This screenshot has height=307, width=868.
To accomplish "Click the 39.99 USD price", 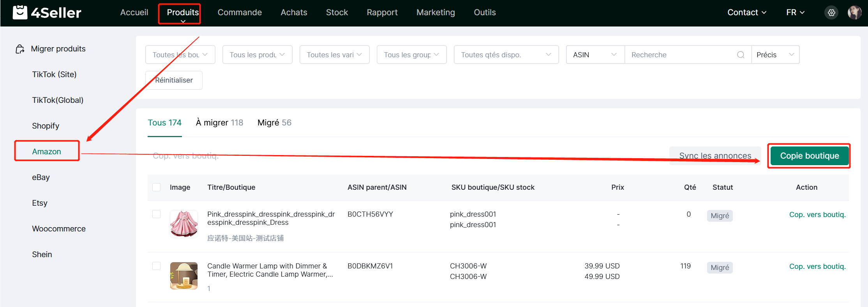I will (x=602, y=266).
